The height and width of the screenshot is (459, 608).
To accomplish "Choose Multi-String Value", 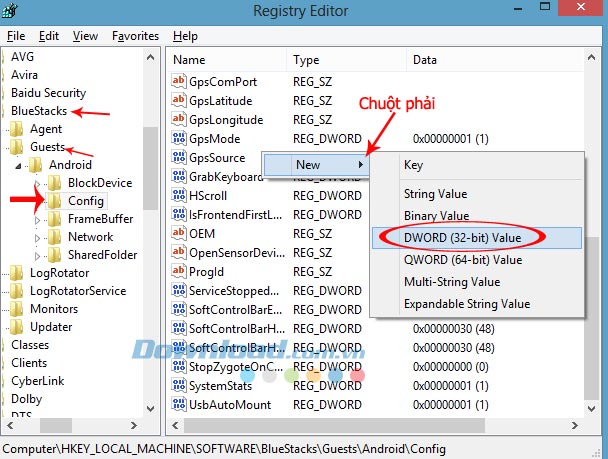I will [477, 282].
